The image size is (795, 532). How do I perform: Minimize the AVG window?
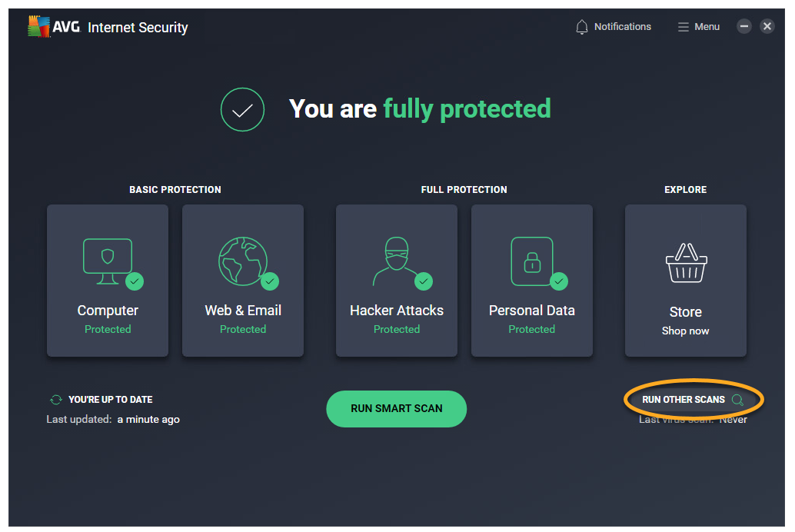pyautogui.click(x=743, y=26)
